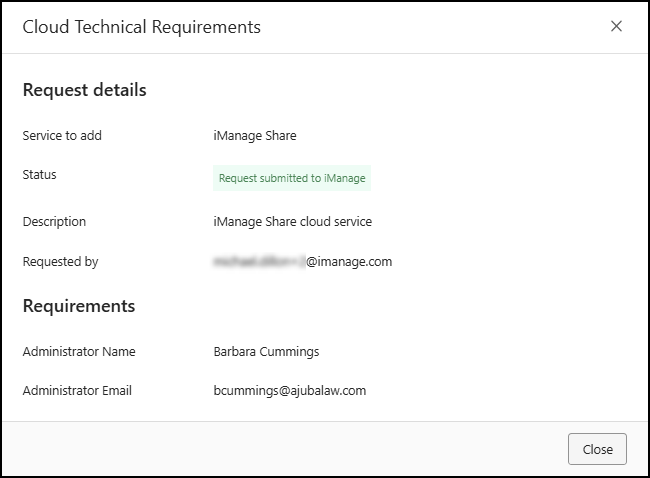Click the Close button
The width and height of the screenshot is (650, 478).
click(597, 449)
